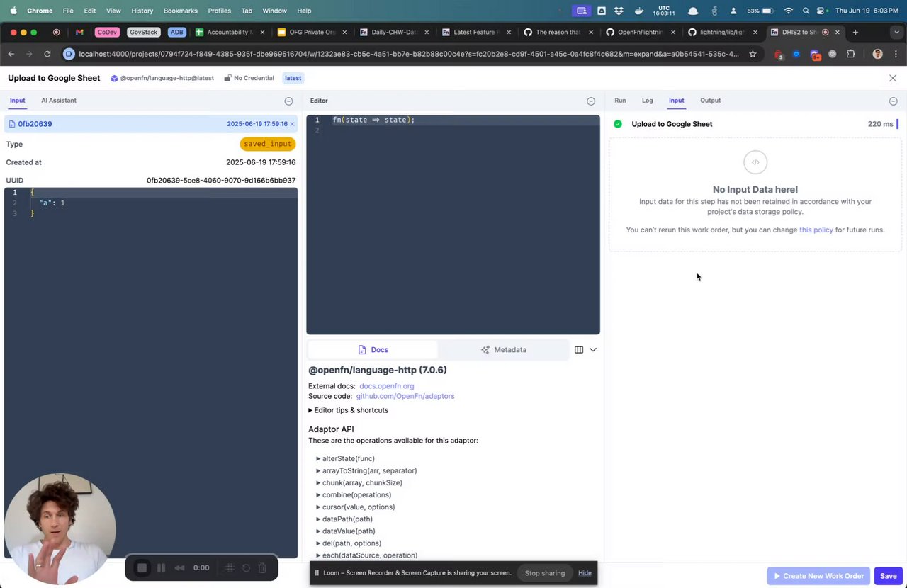Expand Editor tips & shortcuts section
The image size is (907, 588).
click(348, 410)
